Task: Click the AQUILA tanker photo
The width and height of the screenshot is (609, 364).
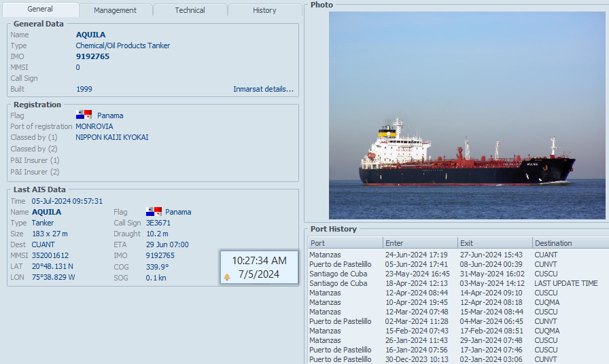Action: (467, 115)
